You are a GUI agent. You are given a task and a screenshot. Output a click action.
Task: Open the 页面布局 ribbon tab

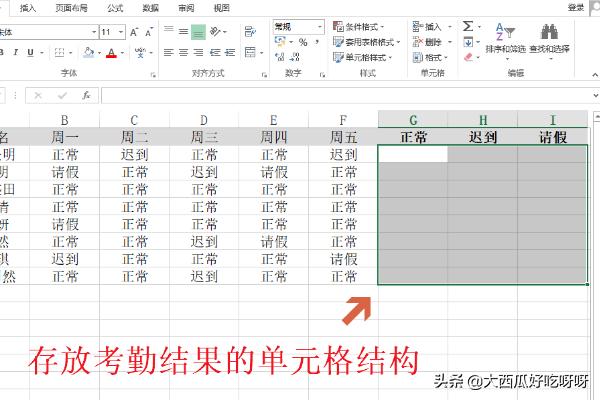70,7
